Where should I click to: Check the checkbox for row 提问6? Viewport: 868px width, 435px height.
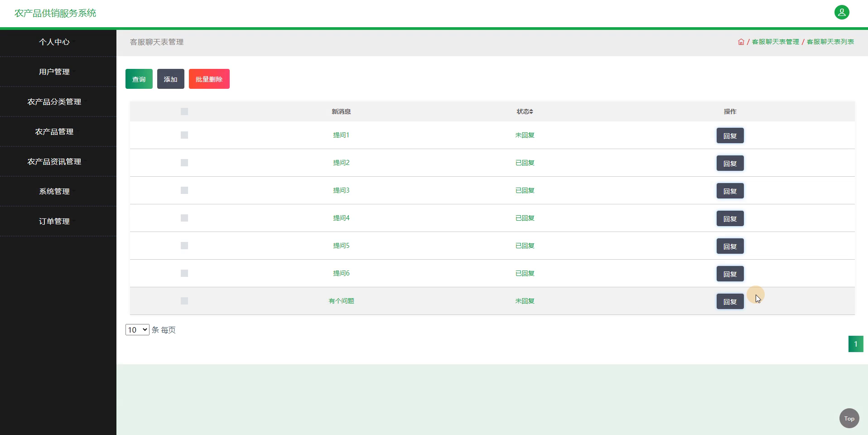pos(184,273)
